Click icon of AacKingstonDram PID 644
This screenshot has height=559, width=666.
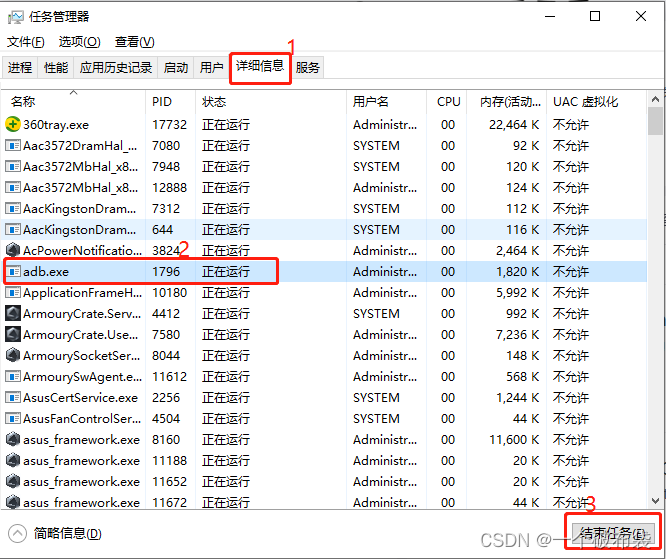[13, 230]
